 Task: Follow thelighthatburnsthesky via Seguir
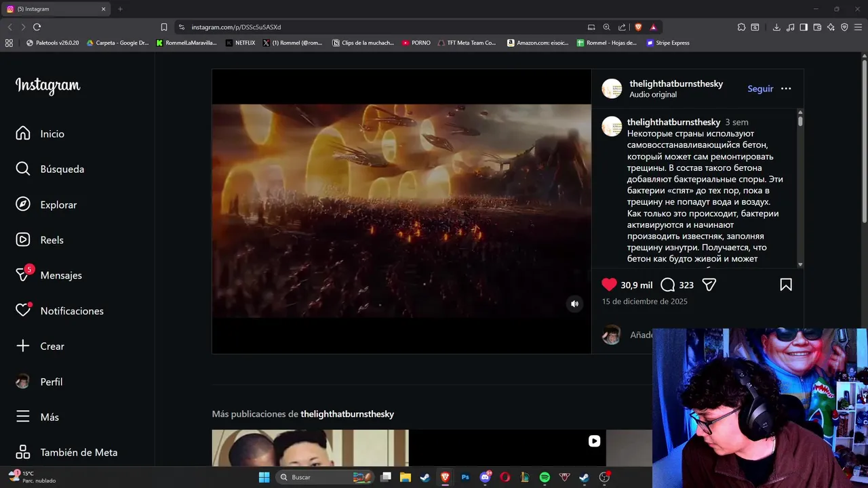point(760,89)
